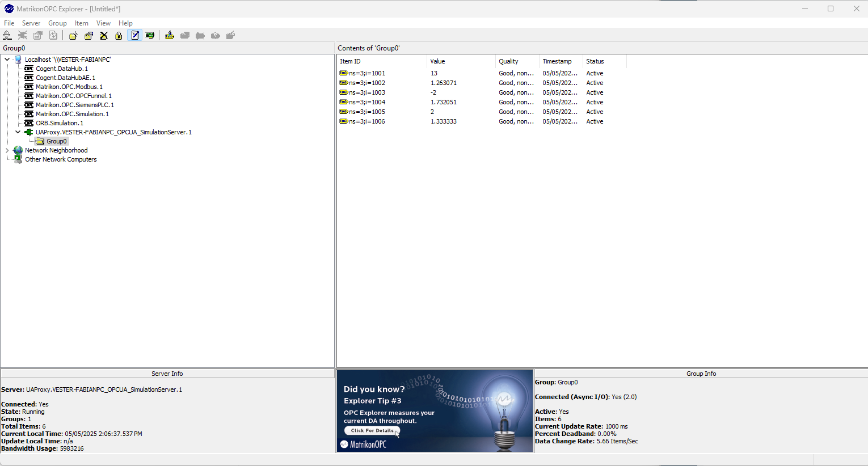Open the View menu
Screen dimensions: 868x466
point(103,23)
